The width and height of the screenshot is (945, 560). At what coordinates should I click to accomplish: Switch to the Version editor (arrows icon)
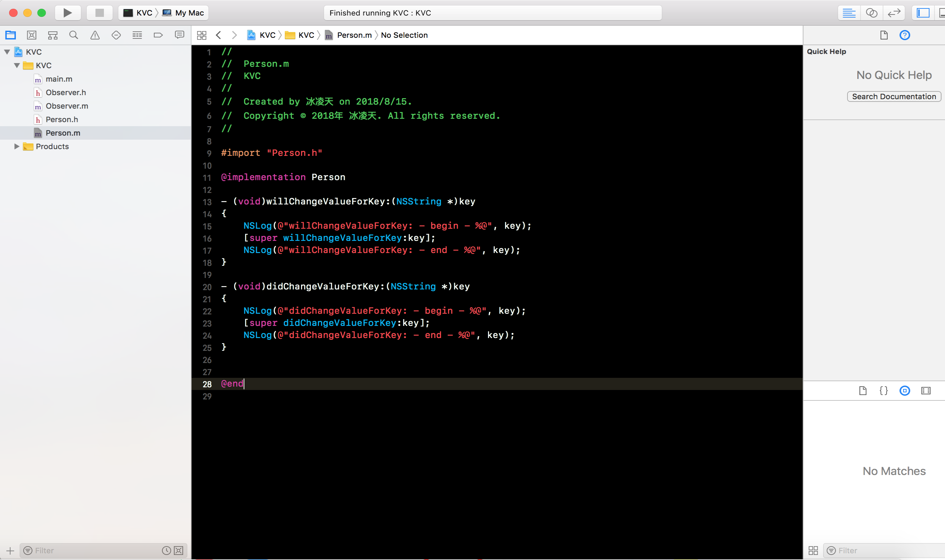coord(894,13)
